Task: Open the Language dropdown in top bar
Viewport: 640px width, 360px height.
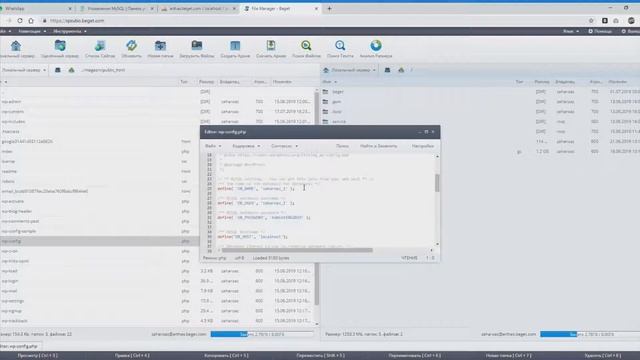Action: pyautogui.click(x=571, y=31)
